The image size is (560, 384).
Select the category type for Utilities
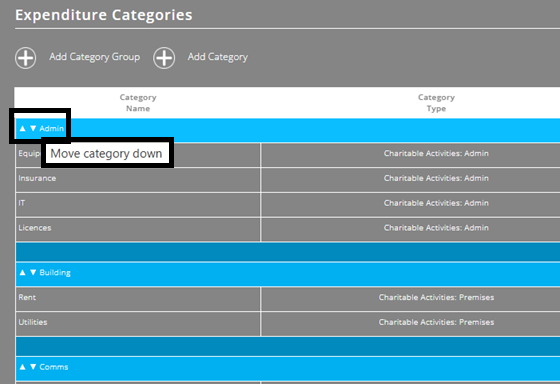(x=436, y=322)
